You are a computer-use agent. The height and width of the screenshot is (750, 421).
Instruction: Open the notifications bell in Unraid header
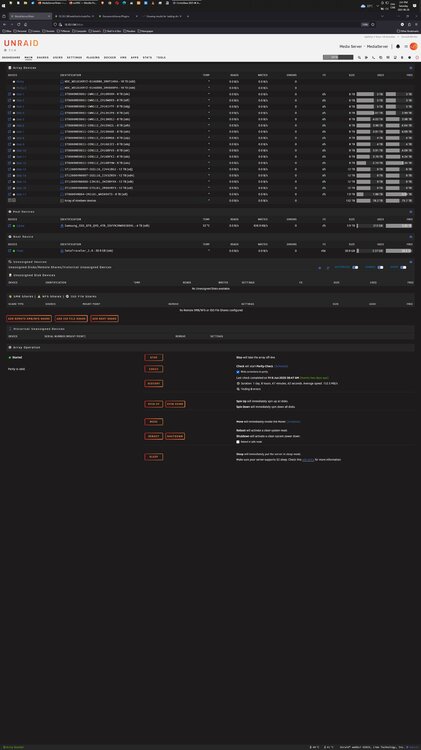[x=398, y=46]
